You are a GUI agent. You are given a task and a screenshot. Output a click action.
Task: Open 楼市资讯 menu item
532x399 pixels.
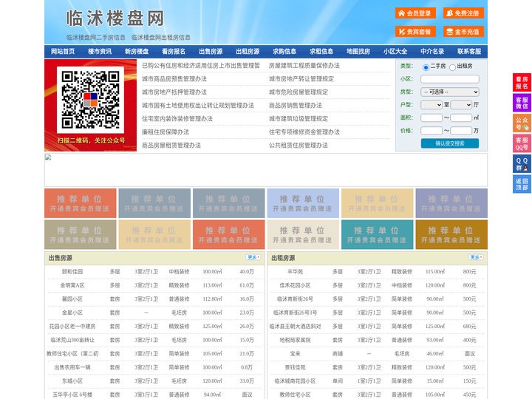(x=100, y=52)
